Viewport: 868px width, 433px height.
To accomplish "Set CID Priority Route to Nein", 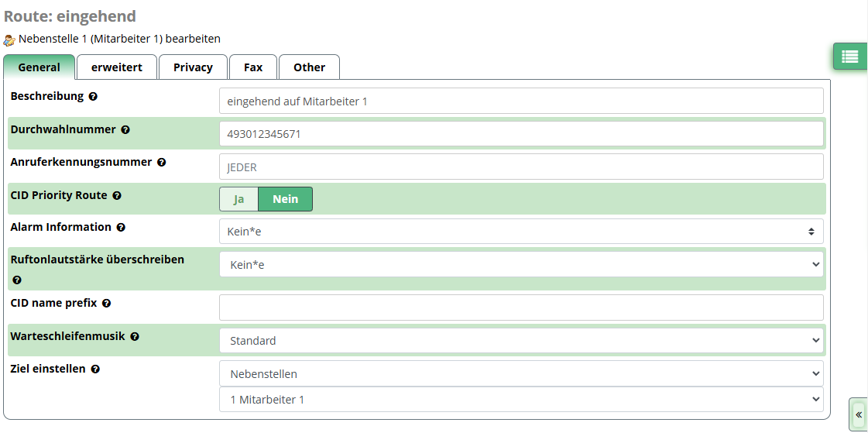I will 285,199.
